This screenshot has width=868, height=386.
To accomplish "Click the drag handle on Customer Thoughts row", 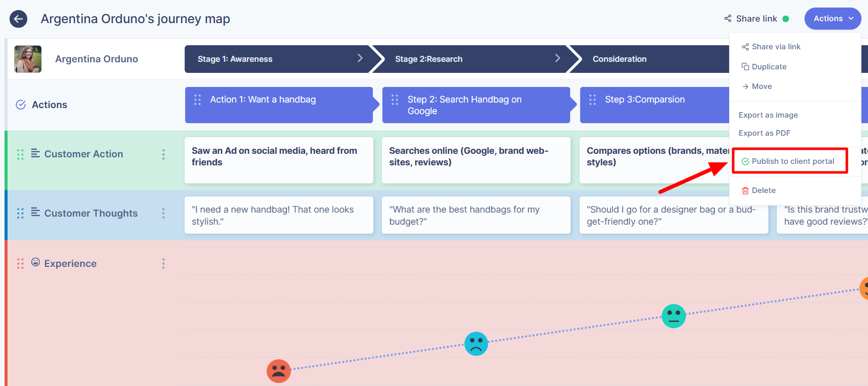I will click(x=20, y=214).
